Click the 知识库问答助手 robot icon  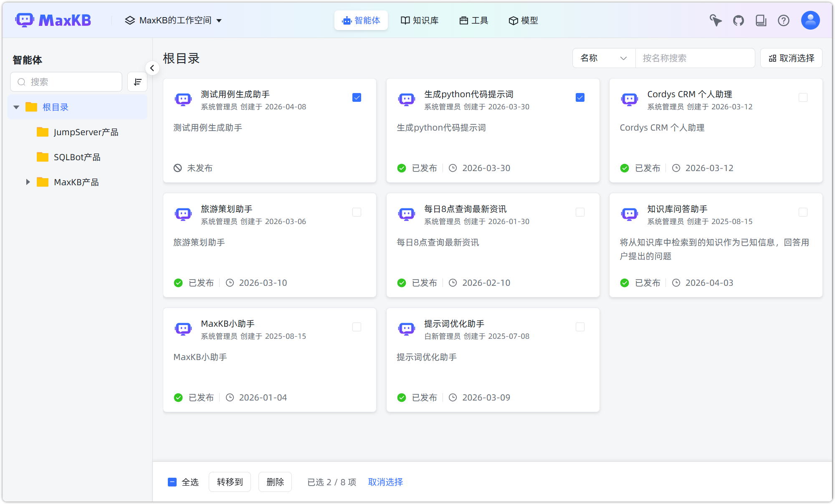[630, 214]
